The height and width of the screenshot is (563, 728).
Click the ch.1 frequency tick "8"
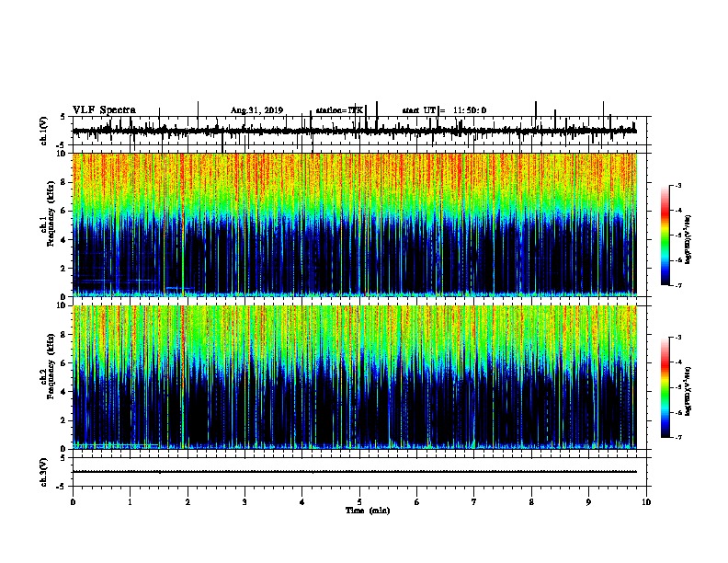[x=64, y=182]
